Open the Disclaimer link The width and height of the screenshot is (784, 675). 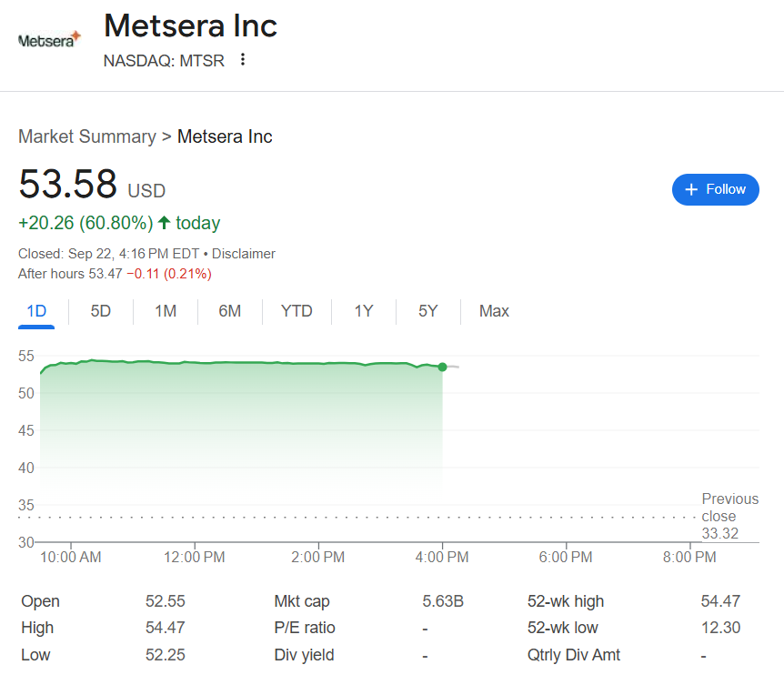click(x=243, y=254)
